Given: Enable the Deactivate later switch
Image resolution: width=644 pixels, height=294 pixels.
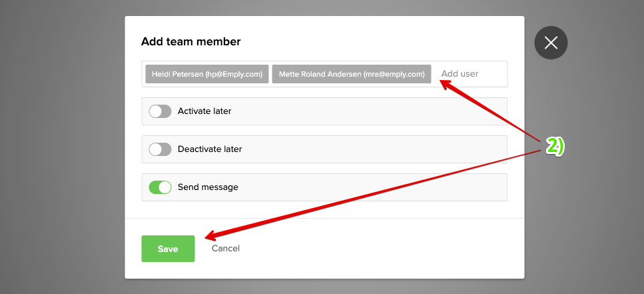Looking at the screenshot, I should coord(160,149).
